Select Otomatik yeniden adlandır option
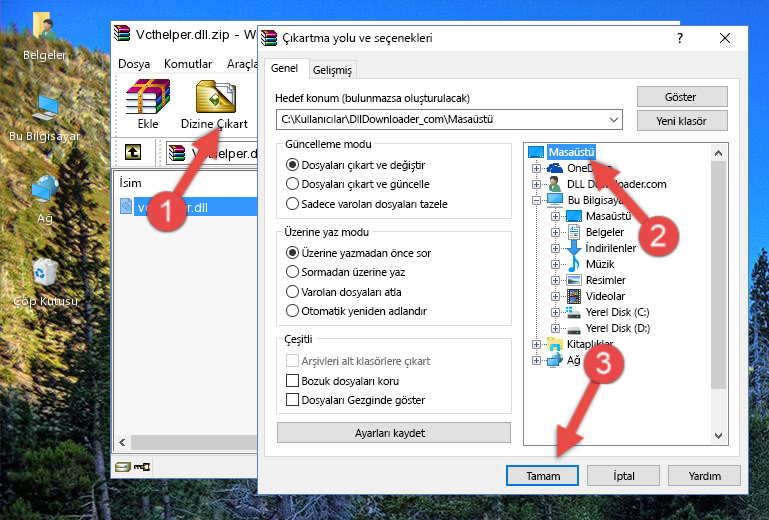Screen dimensions: 769x520 coord(356,311)
